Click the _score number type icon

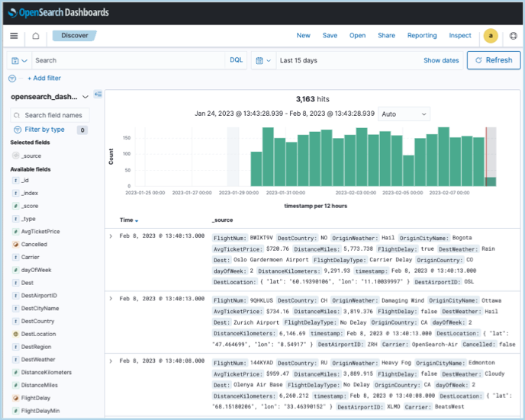click(15, 206)
